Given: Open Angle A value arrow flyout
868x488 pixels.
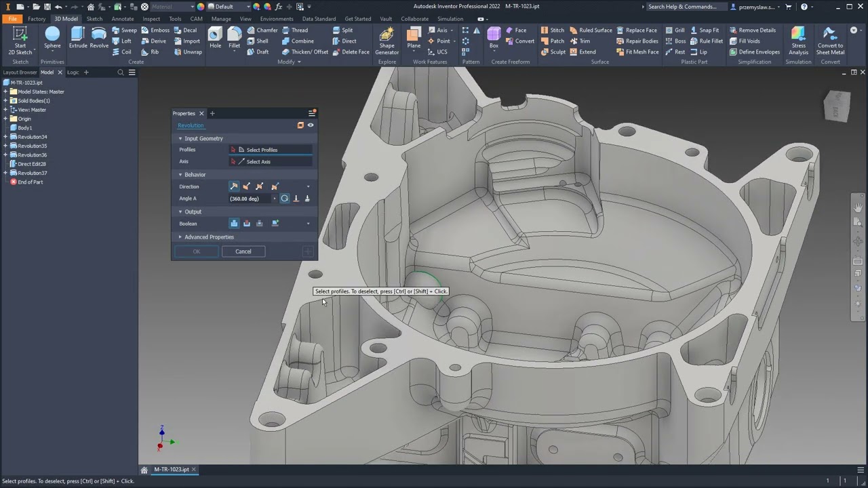Looking at the screenshot, I should pyautogui.click(x=274, y=199).
